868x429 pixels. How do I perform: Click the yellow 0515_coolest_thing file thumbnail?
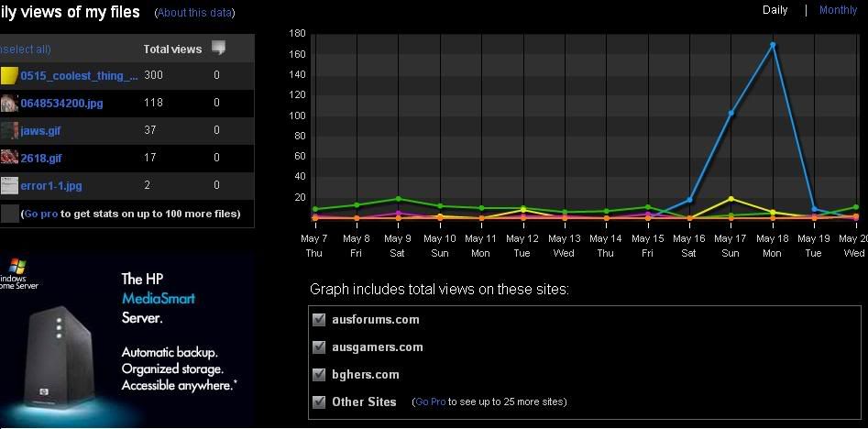pyautogui.click(x=9, y=76)
